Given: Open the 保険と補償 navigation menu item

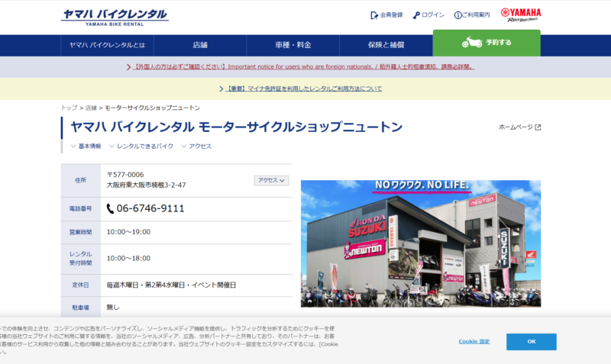Looking at the screenshot, I should pyautogui.click(x=386, y=45).
